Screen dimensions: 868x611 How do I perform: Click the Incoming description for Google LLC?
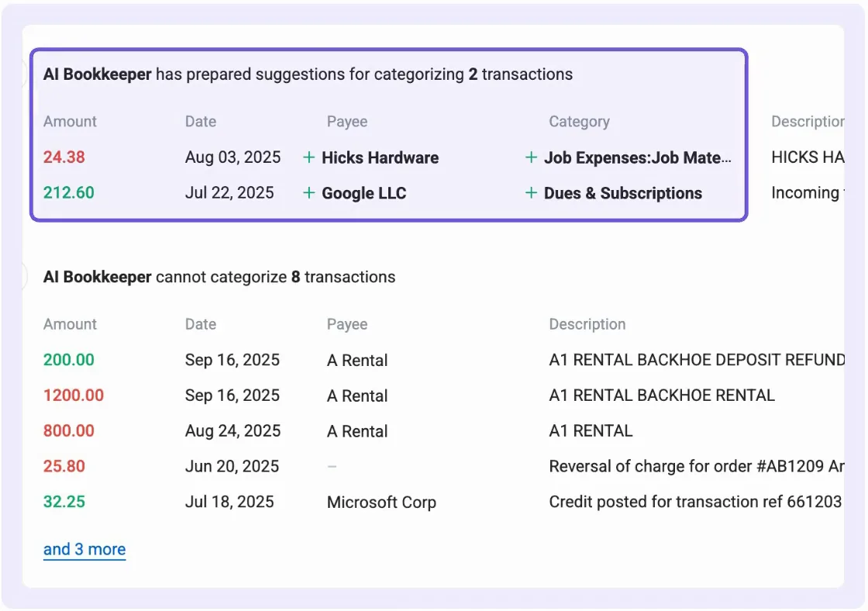click(807, 193)
